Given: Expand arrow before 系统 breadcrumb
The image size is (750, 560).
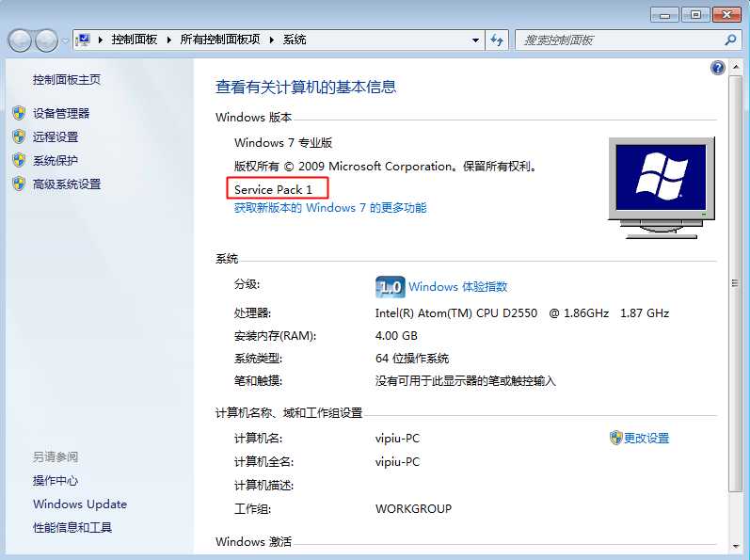Looking at the screenshot, I should click(x=272, y=40).
